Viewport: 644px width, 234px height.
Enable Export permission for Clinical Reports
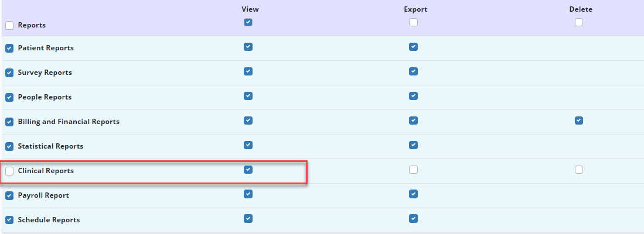click(x=413, y=170)
